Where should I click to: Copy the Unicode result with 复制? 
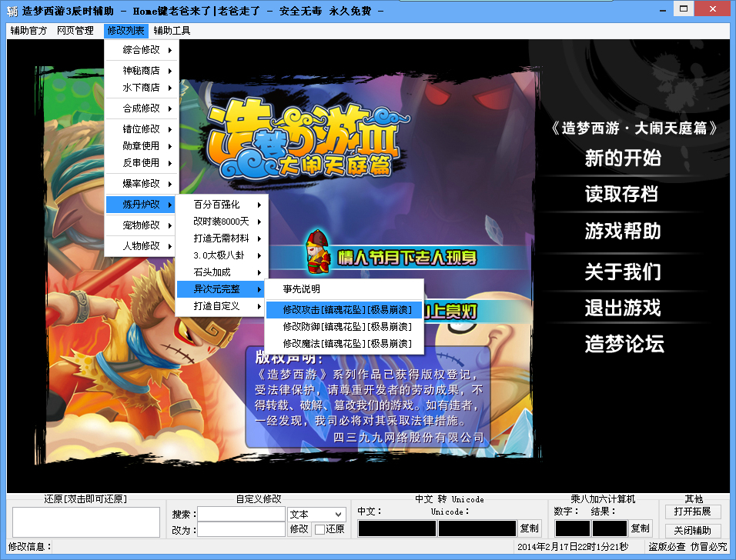click(530, 528)
